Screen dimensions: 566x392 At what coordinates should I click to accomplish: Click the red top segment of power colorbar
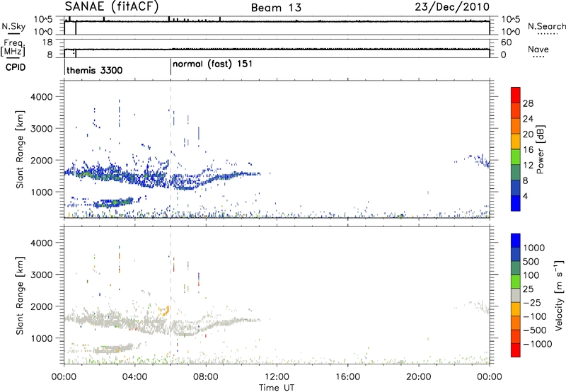coord(516,93)
